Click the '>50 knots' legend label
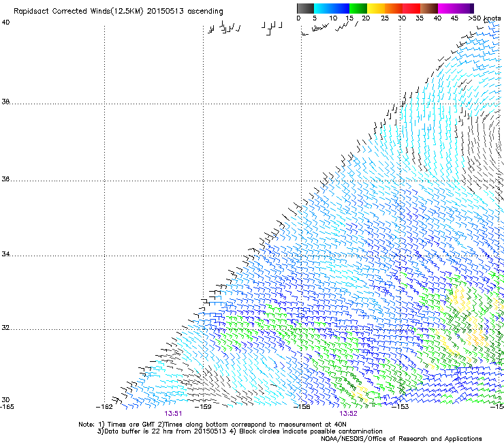The image size is (504, 443). [484, 18]
